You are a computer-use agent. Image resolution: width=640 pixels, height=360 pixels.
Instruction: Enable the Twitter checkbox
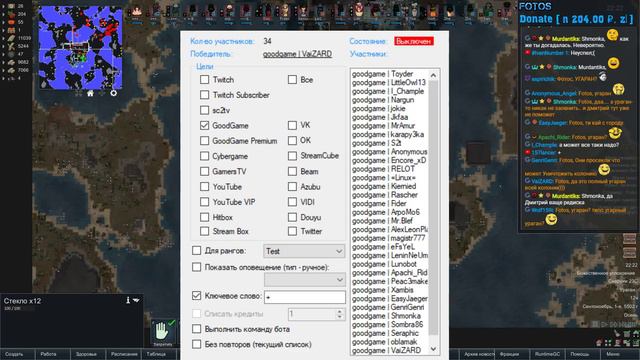pos(292,231)
